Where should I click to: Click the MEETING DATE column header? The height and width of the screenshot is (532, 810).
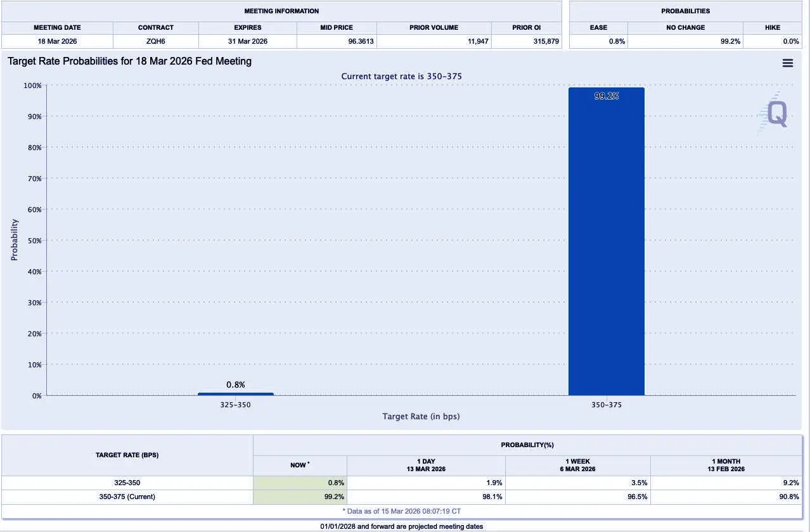57,28
